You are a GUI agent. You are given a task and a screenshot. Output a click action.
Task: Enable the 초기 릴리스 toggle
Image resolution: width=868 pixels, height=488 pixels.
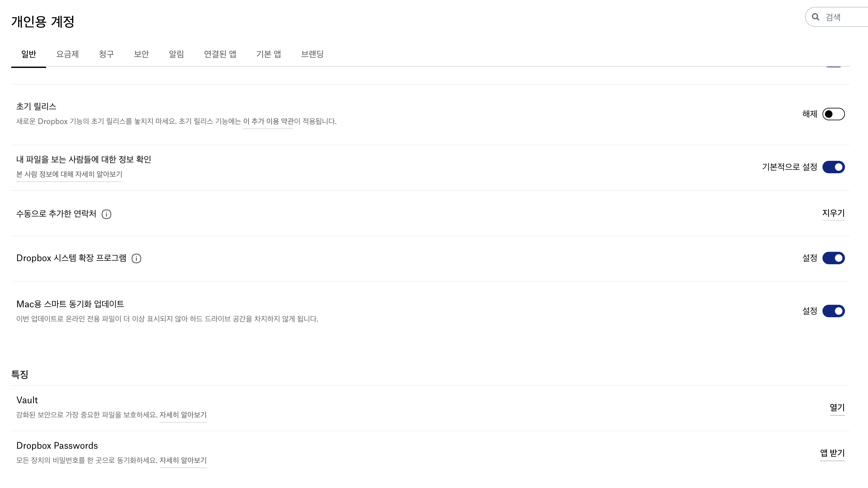tap(833, 114)
